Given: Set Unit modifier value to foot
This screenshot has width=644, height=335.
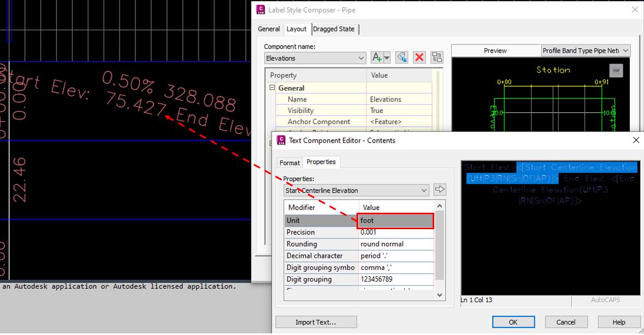Looking at the screenshot, I should click(x=395, y=220).
